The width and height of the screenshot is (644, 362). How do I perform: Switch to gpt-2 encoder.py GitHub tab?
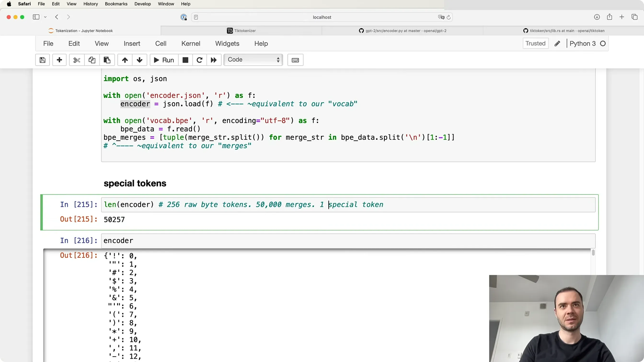coord(402,31)
